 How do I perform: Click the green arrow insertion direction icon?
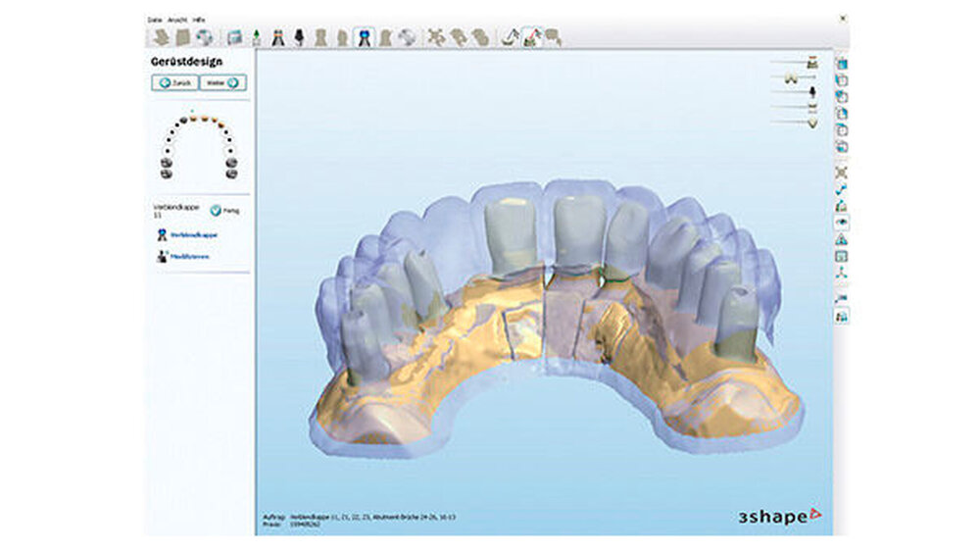click(x=256, y=38)
